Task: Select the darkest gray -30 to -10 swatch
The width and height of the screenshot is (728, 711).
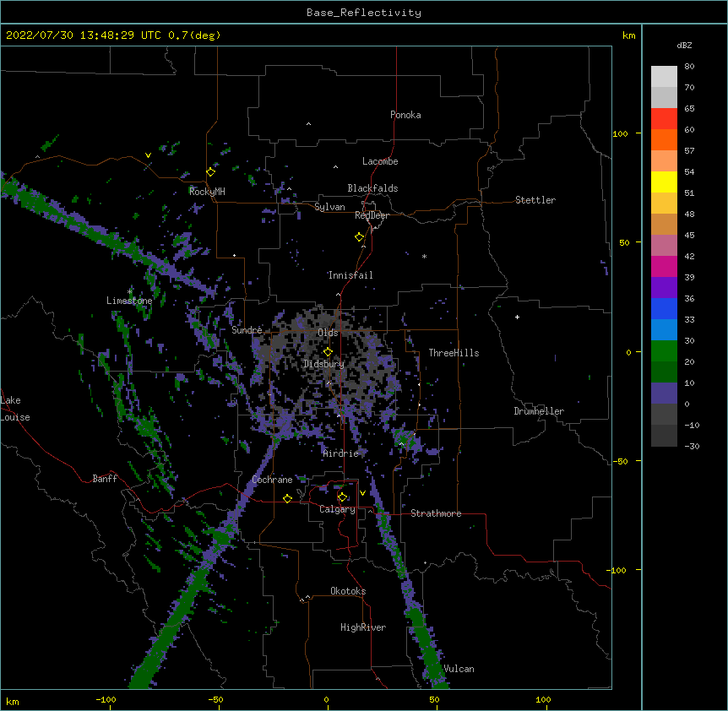Action: [x=664, y=436]
